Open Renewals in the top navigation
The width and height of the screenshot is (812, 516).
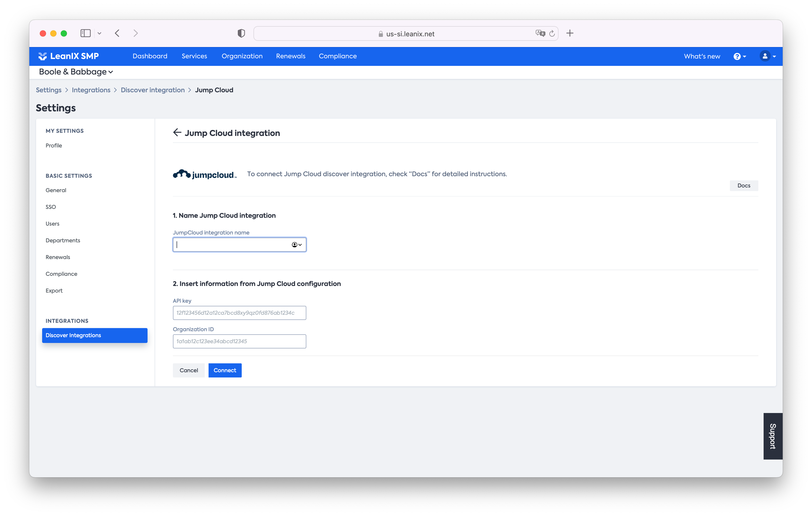click(x=291, y=56)
